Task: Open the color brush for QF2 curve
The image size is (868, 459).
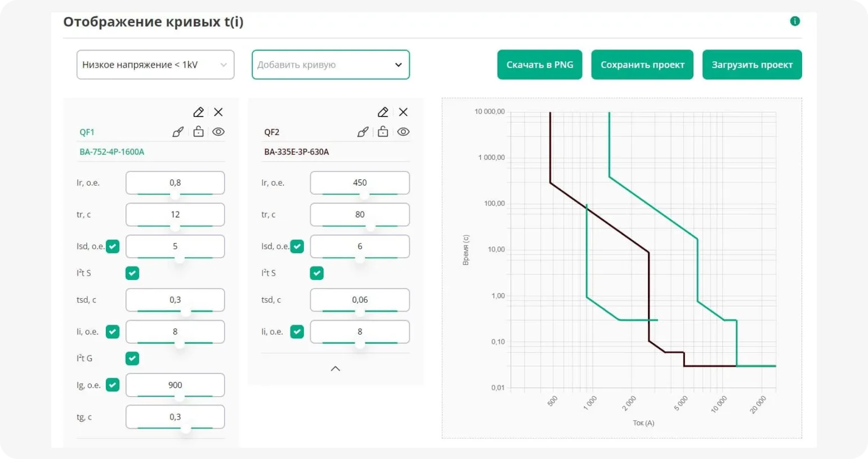Action: point(363,132)
